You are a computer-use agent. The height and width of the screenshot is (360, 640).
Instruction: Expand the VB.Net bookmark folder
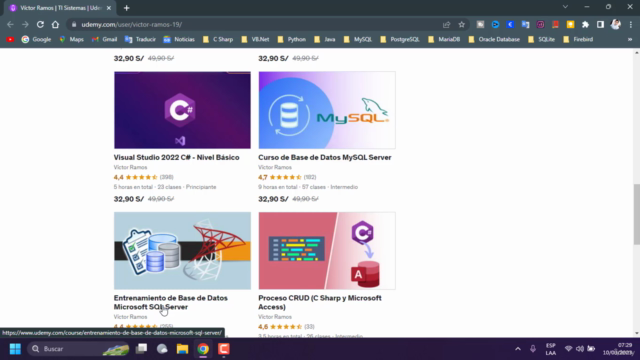pyautogui.click(x=256, y=39)
